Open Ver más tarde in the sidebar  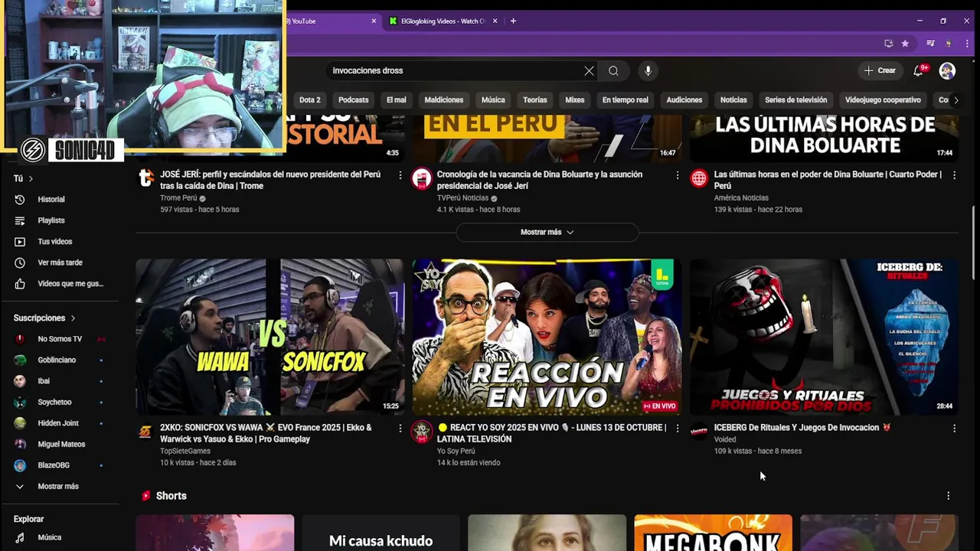(59, 262)
